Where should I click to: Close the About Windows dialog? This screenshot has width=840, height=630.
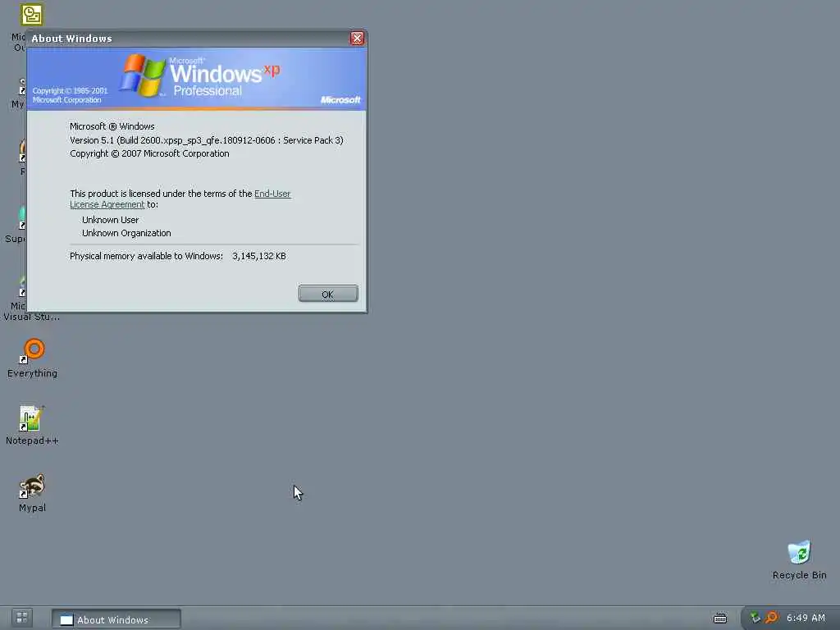[357, 38]
